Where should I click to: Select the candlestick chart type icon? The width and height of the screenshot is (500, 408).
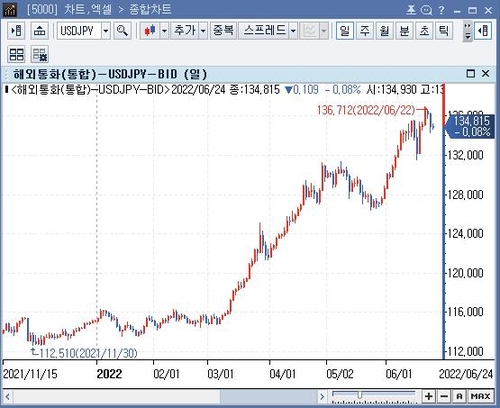(x=150, y=31)
